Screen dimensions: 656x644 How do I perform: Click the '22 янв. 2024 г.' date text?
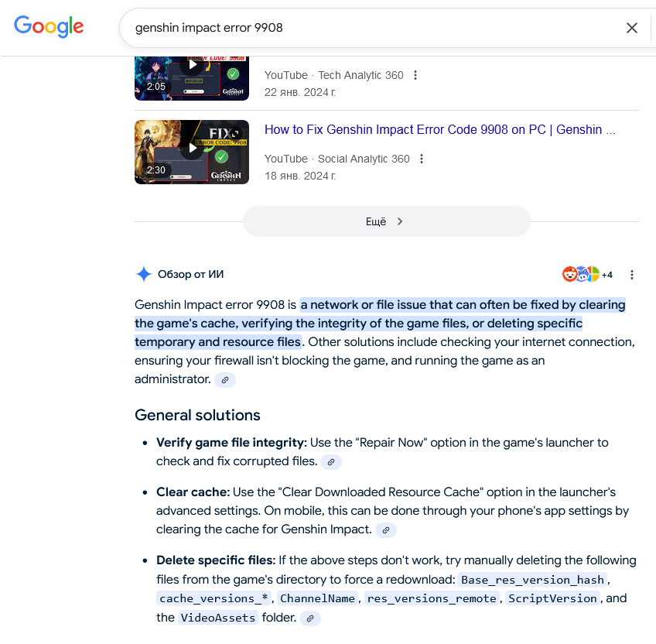click(300, 93)
